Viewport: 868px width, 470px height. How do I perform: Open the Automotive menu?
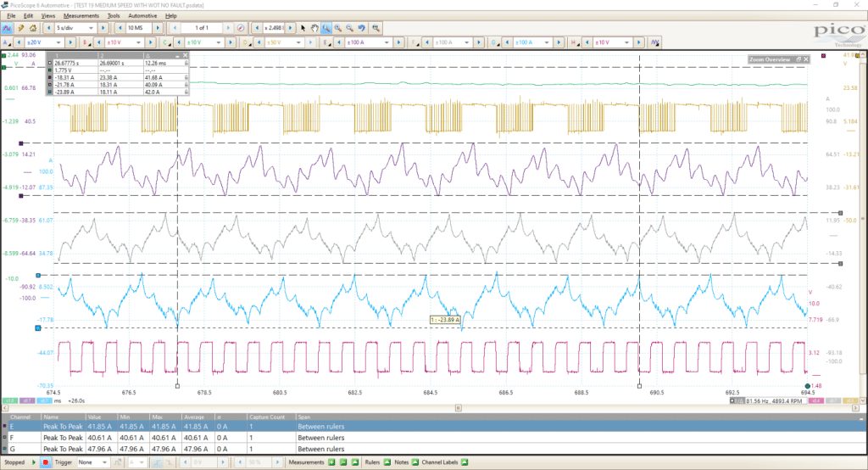142,15
